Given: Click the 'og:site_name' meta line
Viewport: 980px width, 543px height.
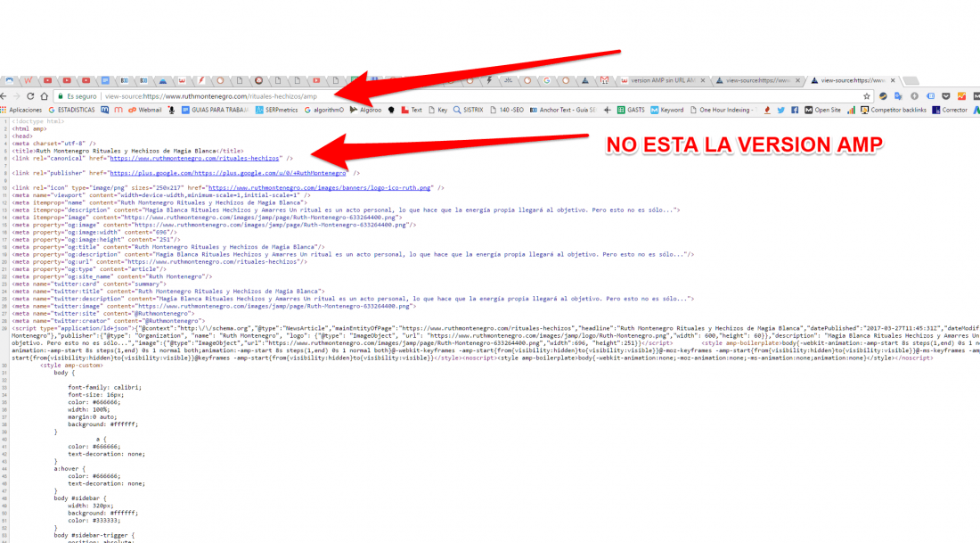Looking at the screenshot, I should (x=112, y=276).
